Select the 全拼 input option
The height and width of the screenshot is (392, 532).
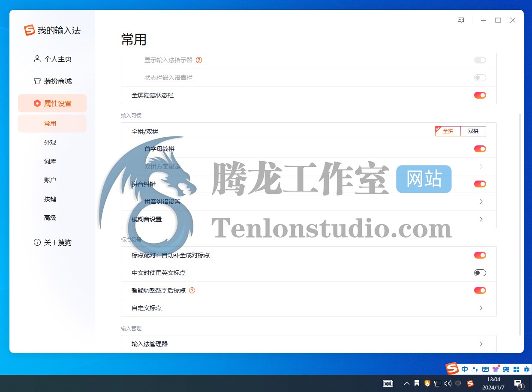(x=448, y=131)
